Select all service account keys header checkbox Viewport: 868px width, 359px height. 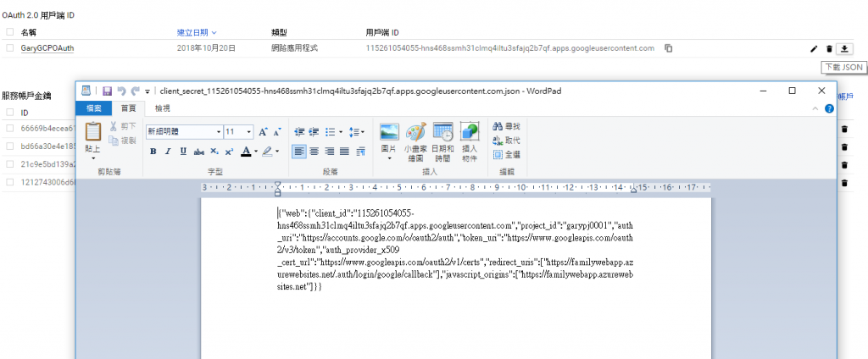coord(10,113)
